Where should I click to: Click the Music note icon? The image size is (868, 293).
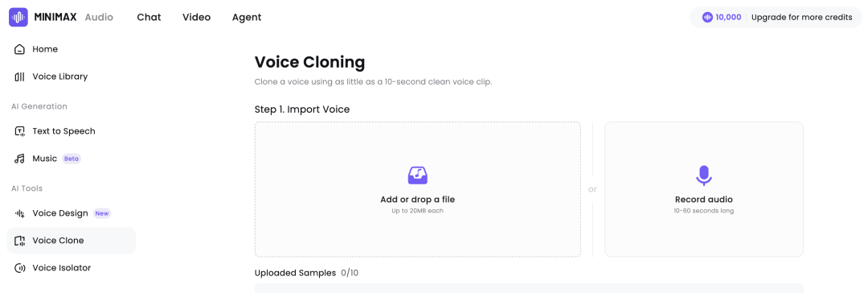[x=19, y=159]
